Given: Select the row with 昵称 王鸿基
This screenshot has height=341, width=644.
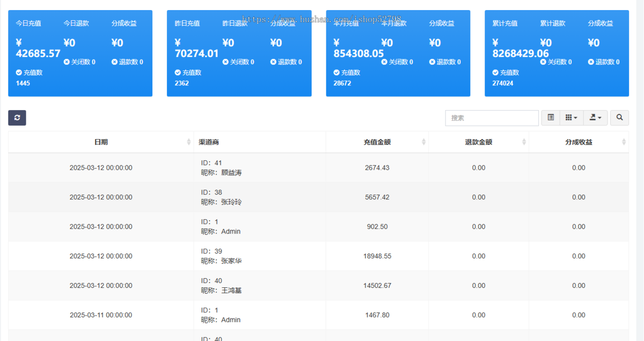Looking at the screenshot, I should click(318, 286).
